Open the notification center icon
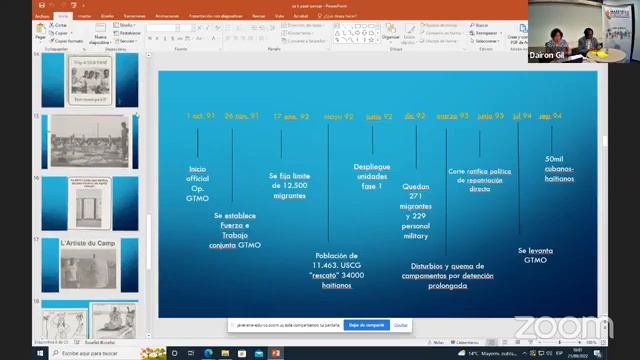 (x=598, y=353)
